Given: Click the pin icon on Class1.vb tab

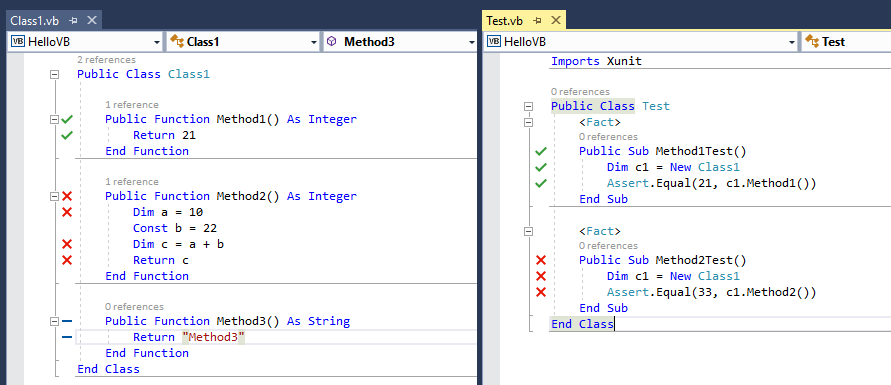Looking at the screenshot, I should 73,21.
